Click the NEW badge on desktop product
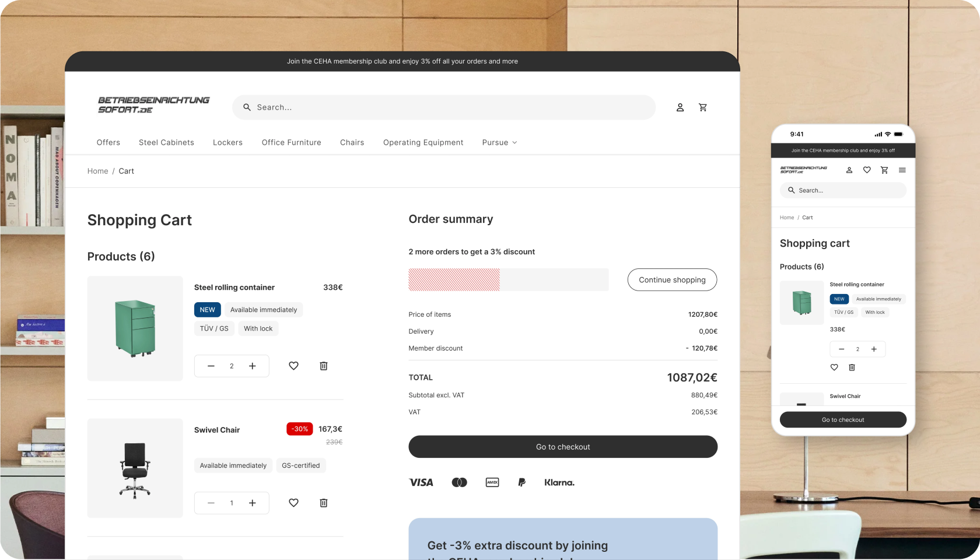The image size is (980, 560). click(x=208, y=310)
